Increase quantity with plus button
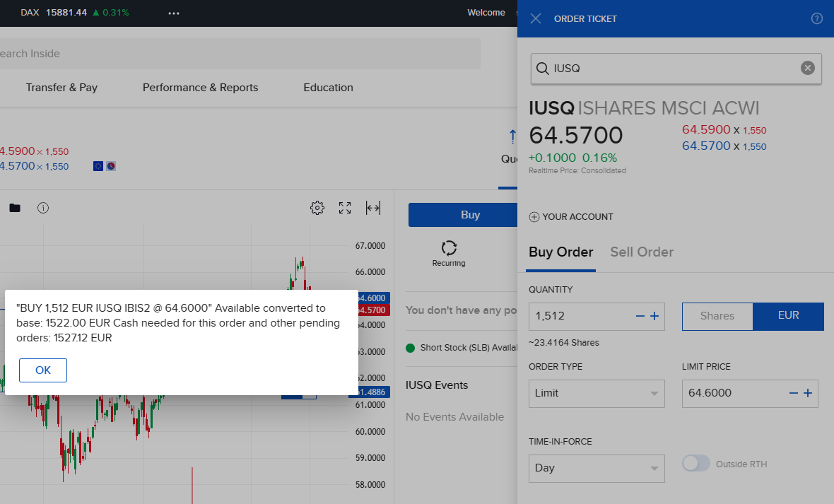This screenshot has height=504, width=834. 654,316
